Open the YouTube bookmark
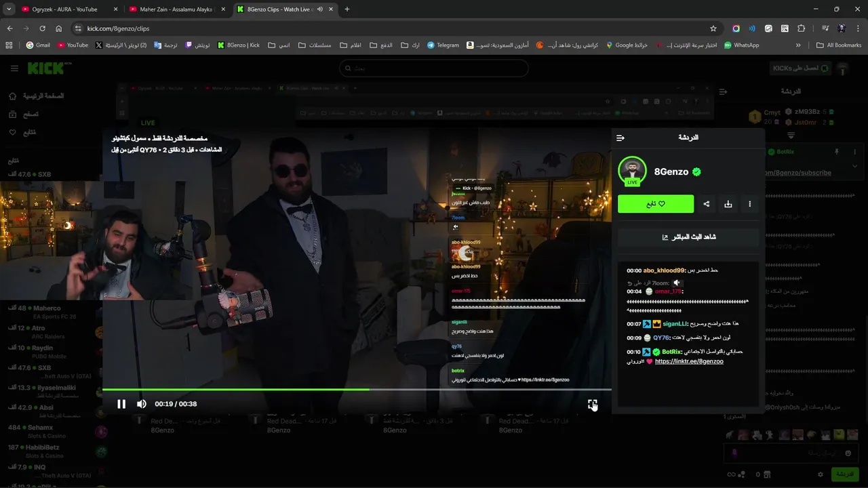Image resolution: width=868 pixels, height=488 pixels. click(73, 45)
